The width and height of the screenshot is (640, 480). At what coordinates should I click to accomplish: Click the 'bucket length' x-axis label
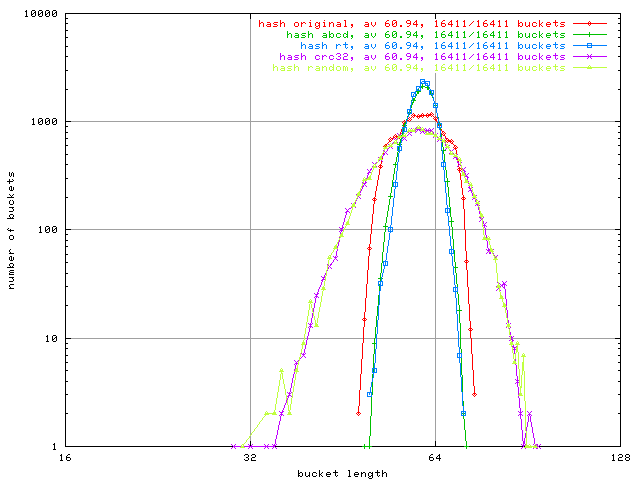pyautogui.click(x=342, y=473)
